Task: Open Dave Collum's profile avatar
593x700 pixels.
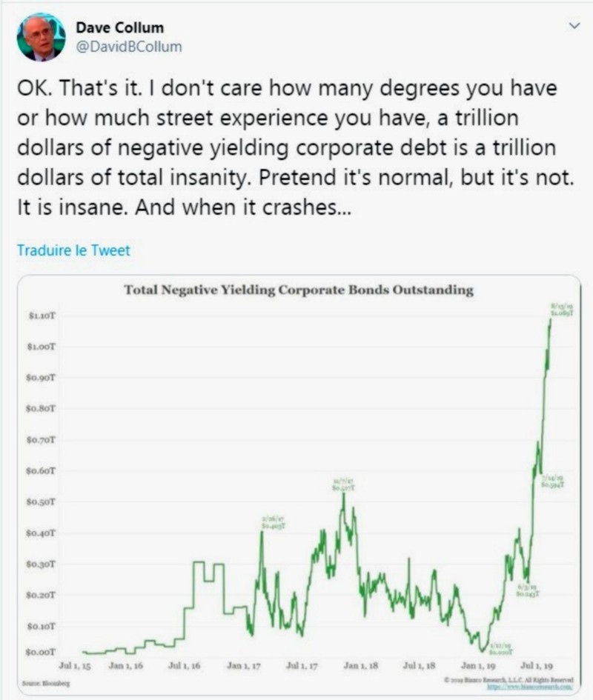Action: 41,37
